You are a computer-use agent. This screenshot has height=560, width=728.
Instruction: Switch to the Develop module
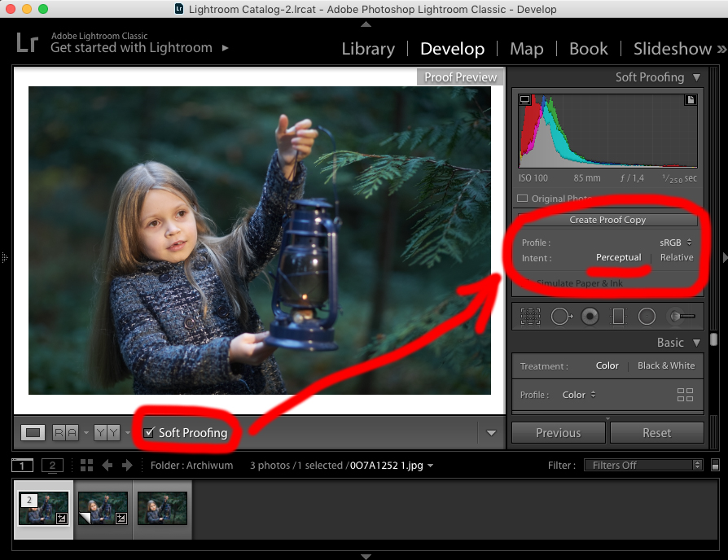(452, 49)
